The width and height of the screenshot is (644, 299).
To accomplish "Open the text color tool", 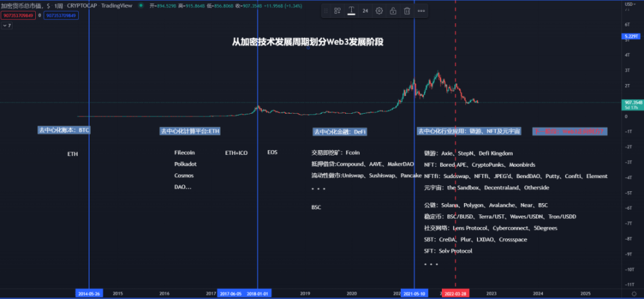I will coord(351,11).
